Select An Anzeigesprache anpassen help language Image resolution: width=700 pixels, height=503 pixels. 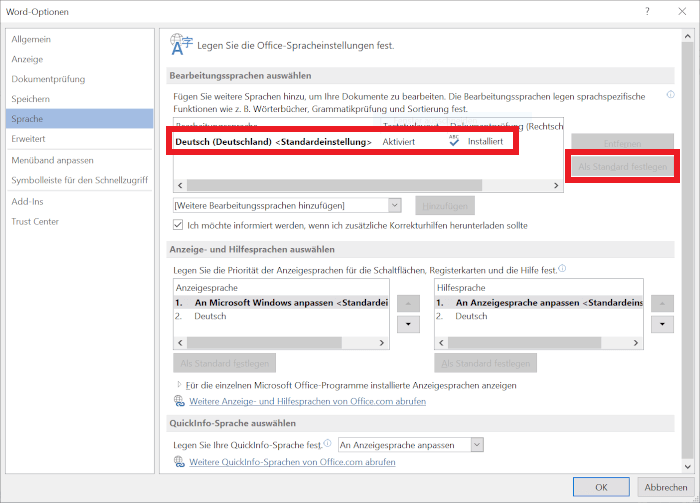[x=538, y=303]
